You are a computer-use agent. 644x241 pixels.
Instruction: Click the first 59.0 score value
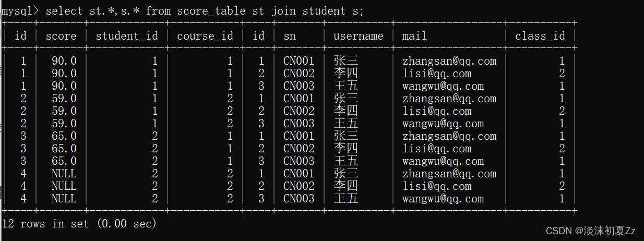point(64,99)
